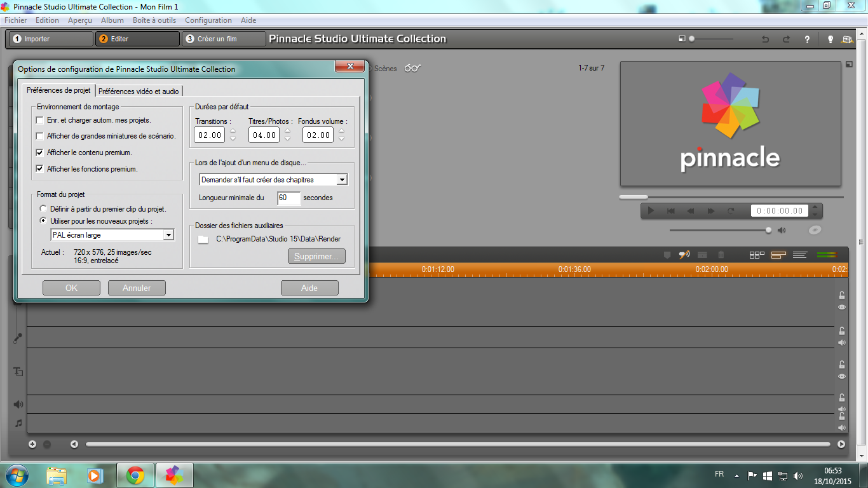
Task: Click the fast forward button in the preview
Action: tap(710, 211)
